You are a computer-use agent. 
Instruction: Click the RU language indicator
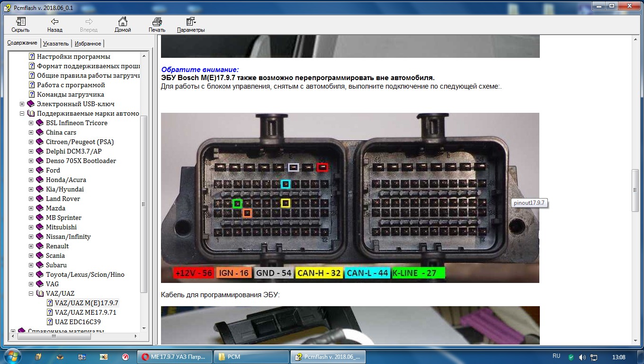[556, 356]
